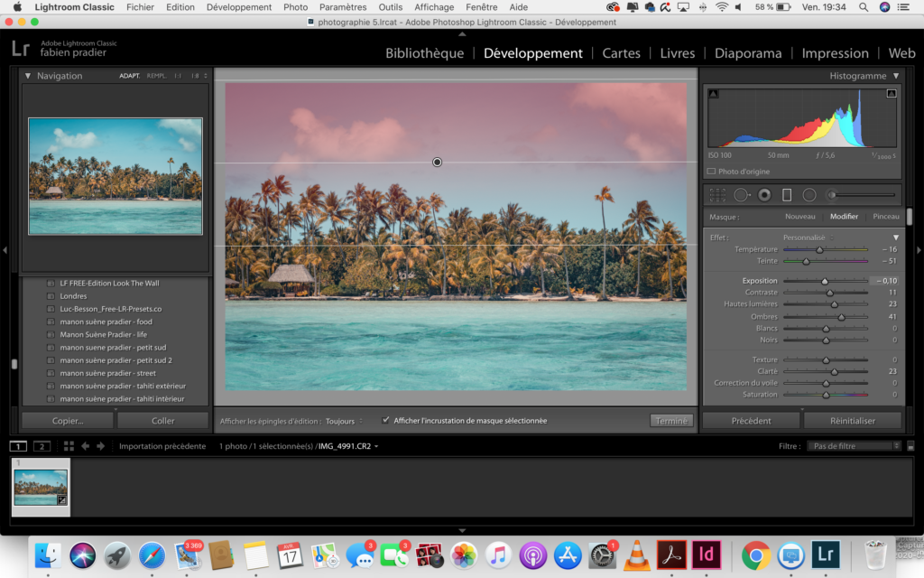Click the Température slider track

pos(825,249)
